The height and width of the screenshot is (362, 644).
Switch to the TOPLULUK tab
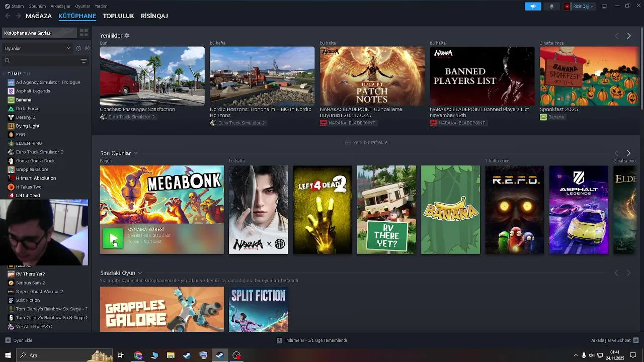pos(118,16)
